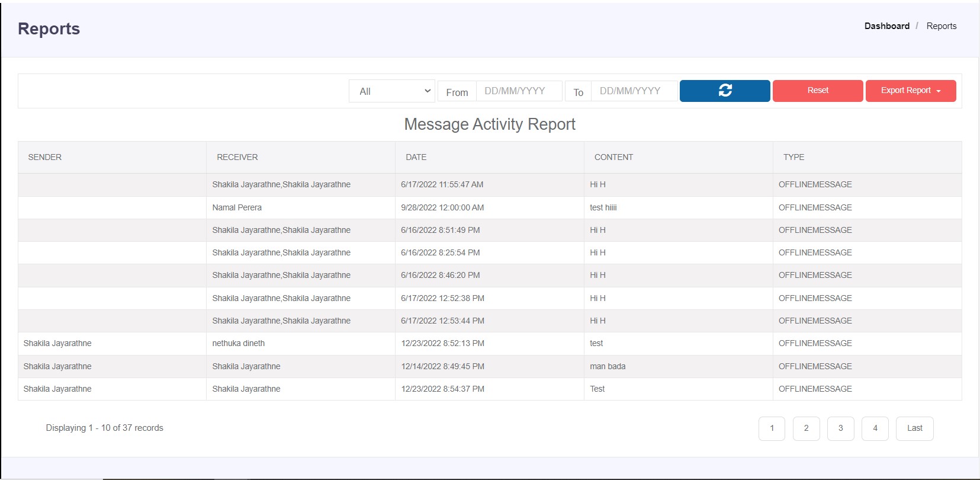Image resolution: width=980 pixels, height=480 pixels.
Task: Click date 12/23/2022 8:54:37 PM
Action: click(443, 389)
